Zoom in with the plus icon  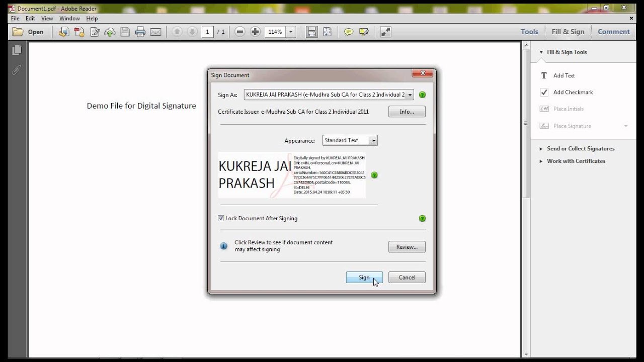pos(255,32)
